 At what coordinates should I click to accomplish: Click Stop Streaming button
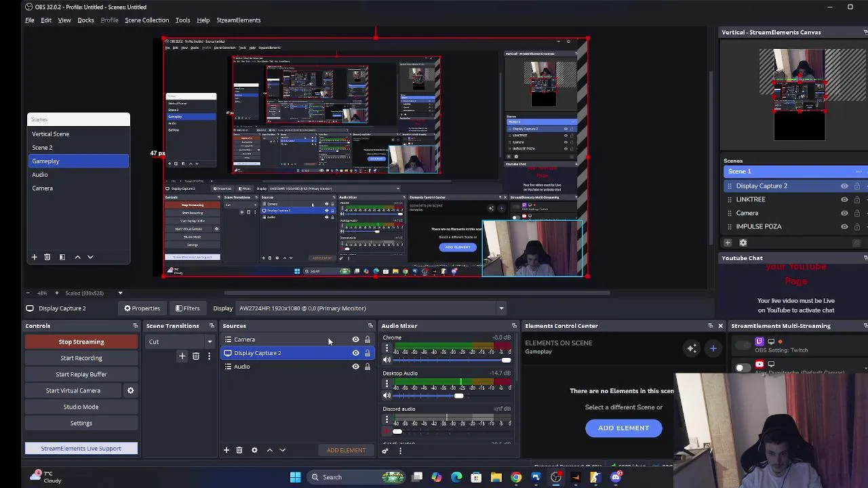(x=81, y=342)
